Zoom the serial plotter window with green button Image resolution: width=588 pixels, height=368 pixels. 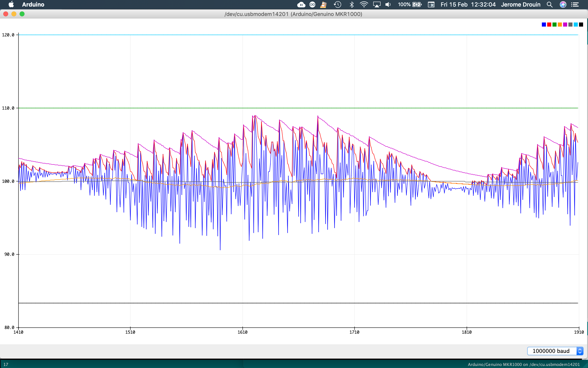click(x=22, y=14)
